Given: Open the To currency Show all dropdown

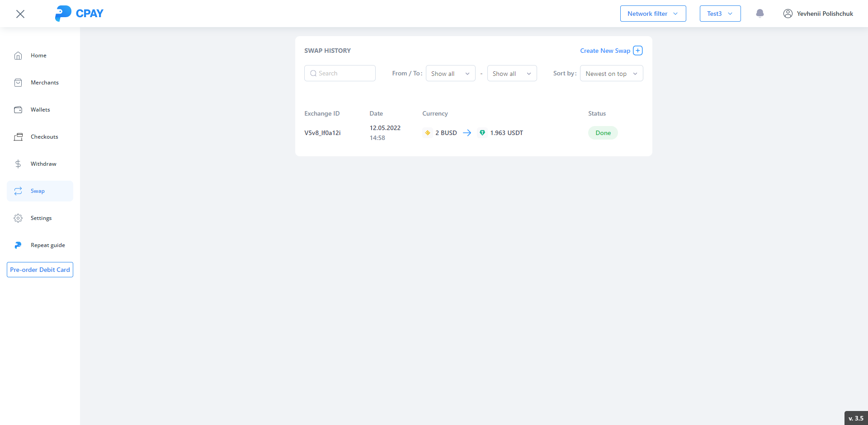Looking at the screenshot, I should click(x=512, y=74).
